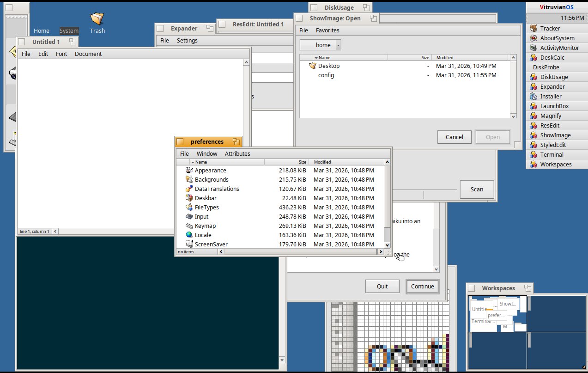Open the Locale globe icon

(189, 235)
